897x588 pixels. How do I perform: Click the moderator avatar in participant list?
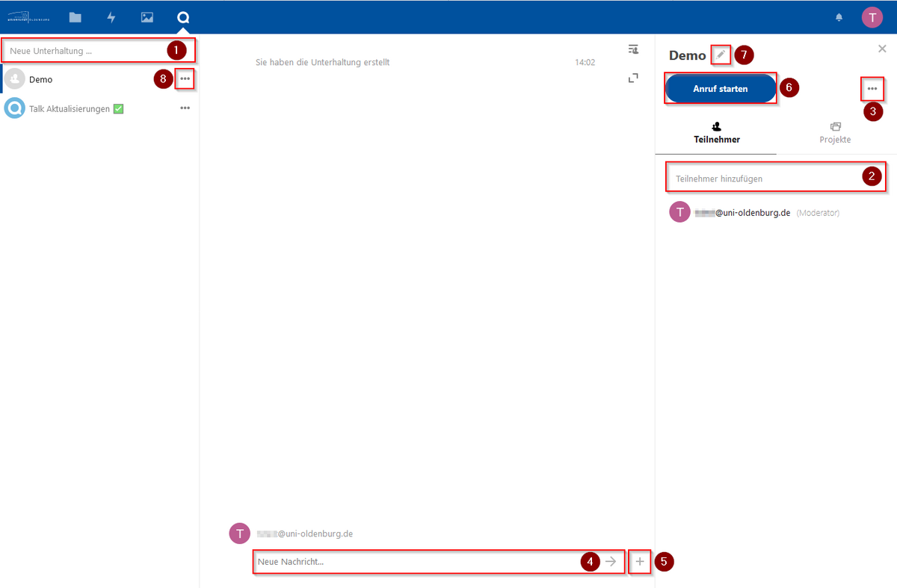pos(679,212)
